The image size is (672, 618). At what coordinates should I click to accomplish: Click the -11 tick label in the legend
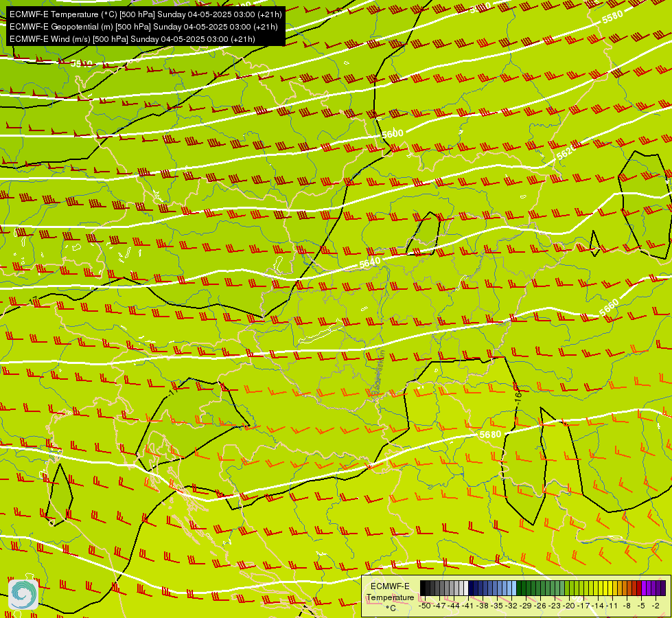point(612,606)
